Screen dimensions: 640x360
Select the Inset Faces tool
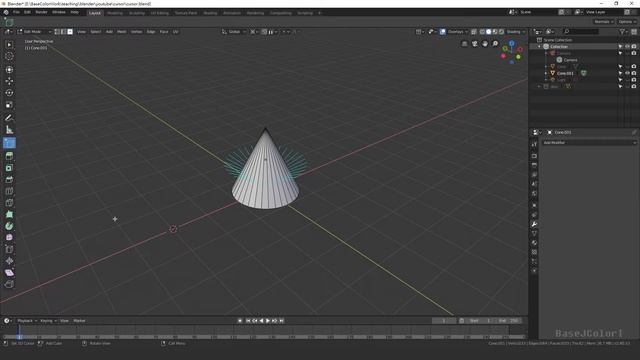(x=9, y=168)
